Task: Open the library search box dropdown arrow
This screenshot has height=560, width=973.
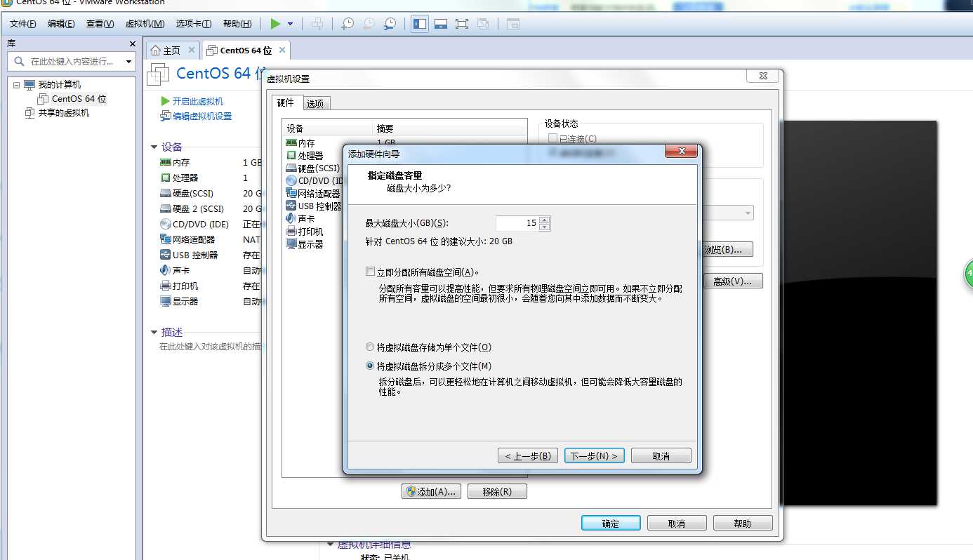Action: point(128,62)
